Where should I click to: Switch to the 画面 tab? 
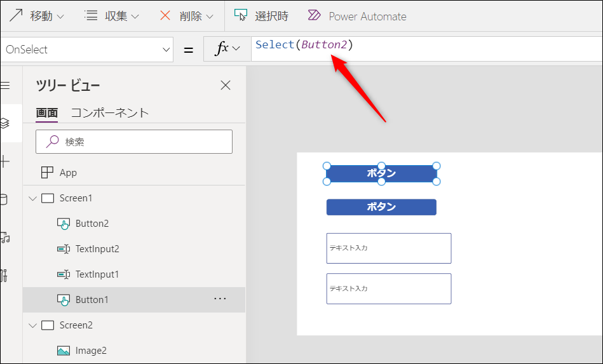pyautogui.click(x=46, y=112)
